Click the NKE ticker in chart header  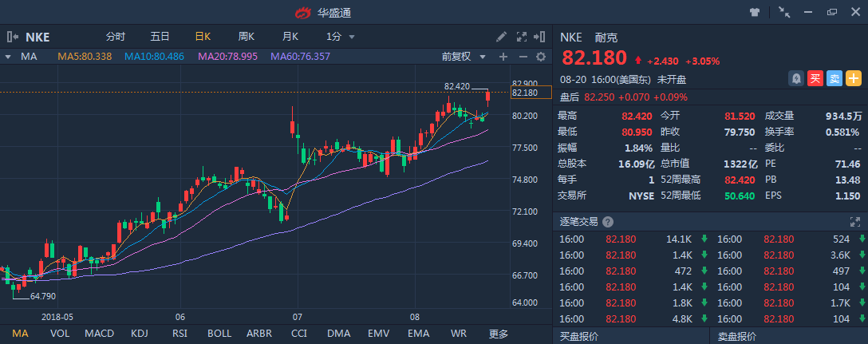tap(37, 38)
